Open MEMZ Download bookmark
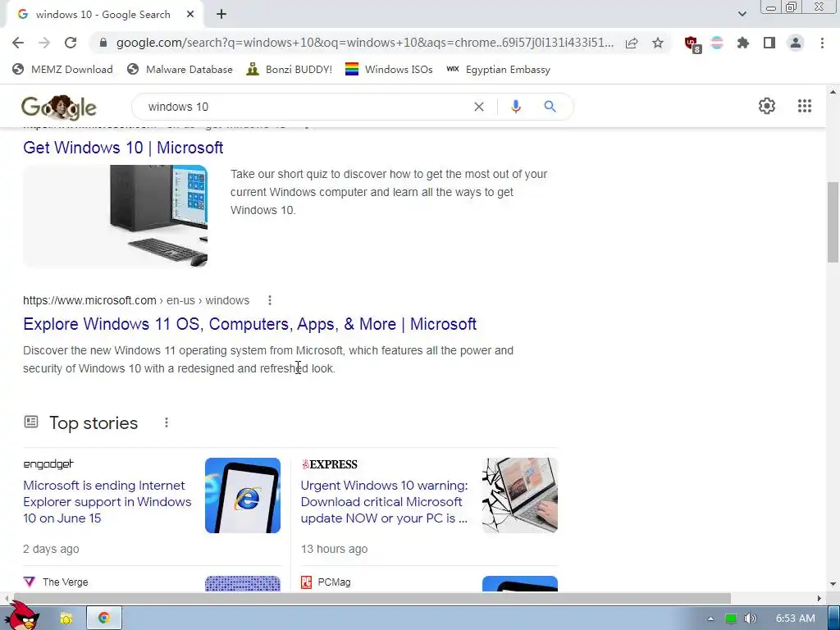This screenshot has width=840, height=630. tap(62, 69)
